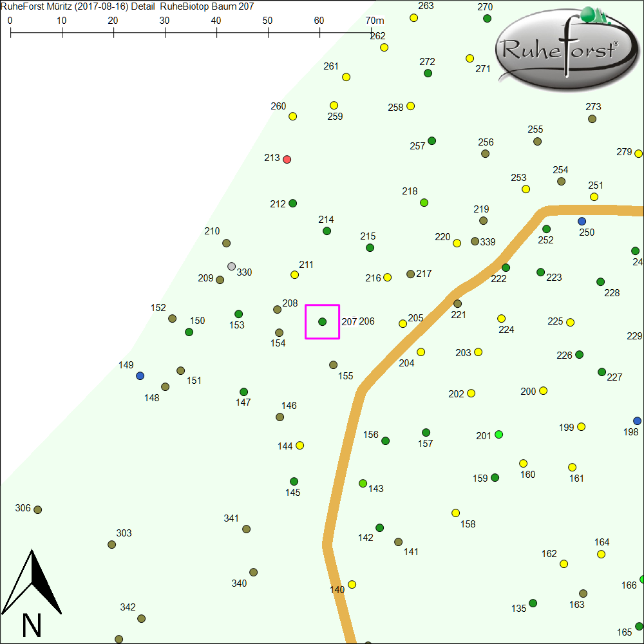Click the 40 tick on the scale bar
This screenshot has height=644, width=644.
point(216,31)
